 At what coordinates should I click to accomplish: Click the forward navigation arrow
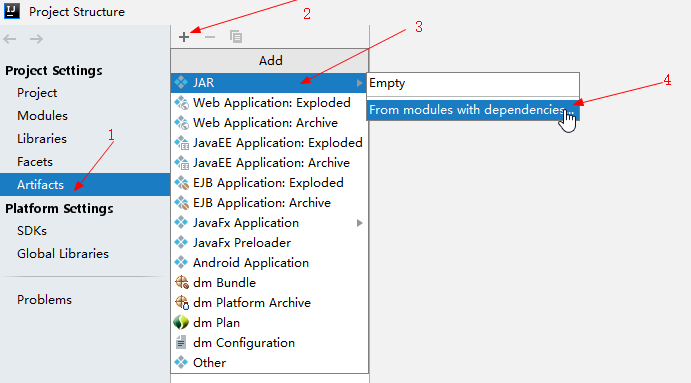pyautogui.click(x=36, y=39)
